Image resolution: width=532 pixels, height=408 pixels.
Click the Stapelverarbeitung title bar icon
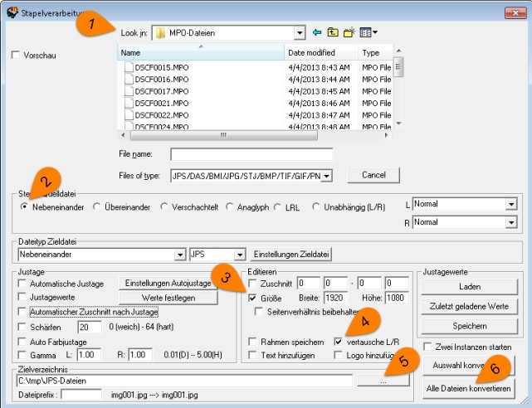pos(9,9)
